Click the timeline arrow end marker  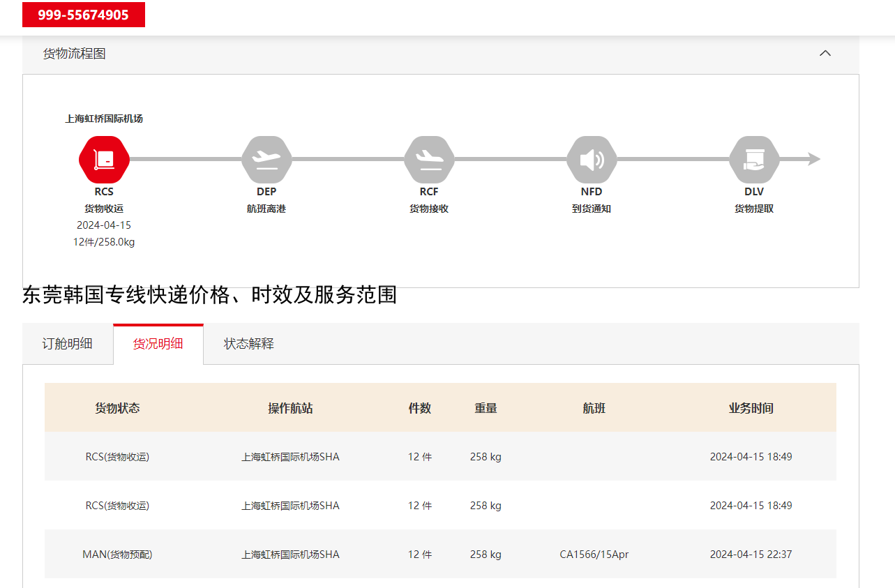813,160
